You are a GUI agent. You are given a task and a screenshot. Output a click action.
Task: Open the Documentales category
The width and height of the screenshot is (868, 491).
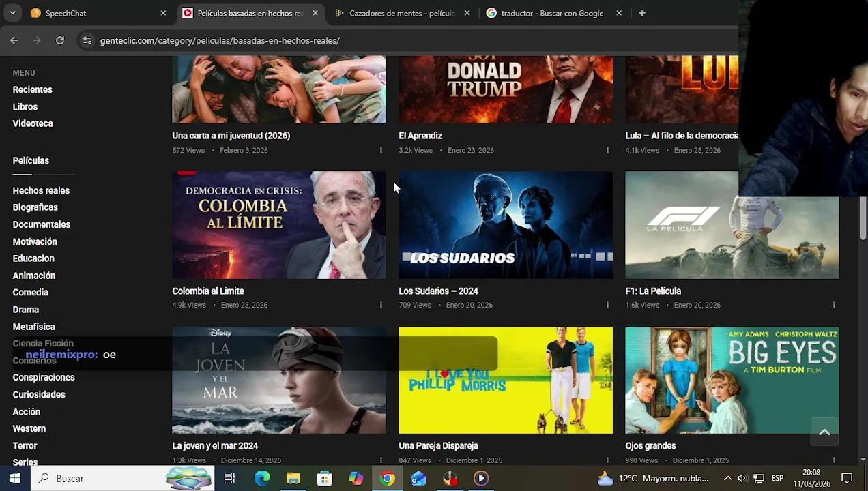click(x=41, y=224)
